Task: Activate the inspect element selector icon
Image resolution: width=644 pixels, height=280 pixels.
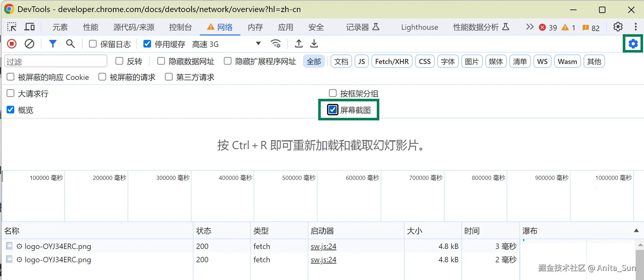Action: [12, 27]
